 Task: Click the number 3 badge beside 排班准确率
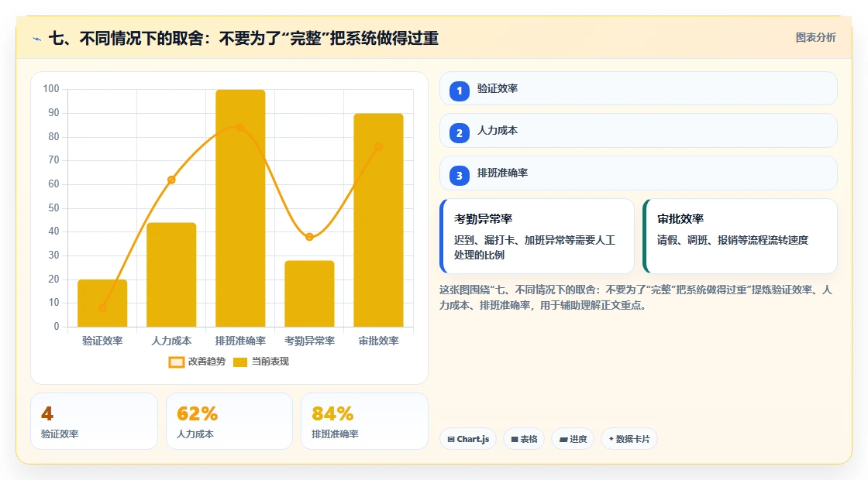pos(459,176)
